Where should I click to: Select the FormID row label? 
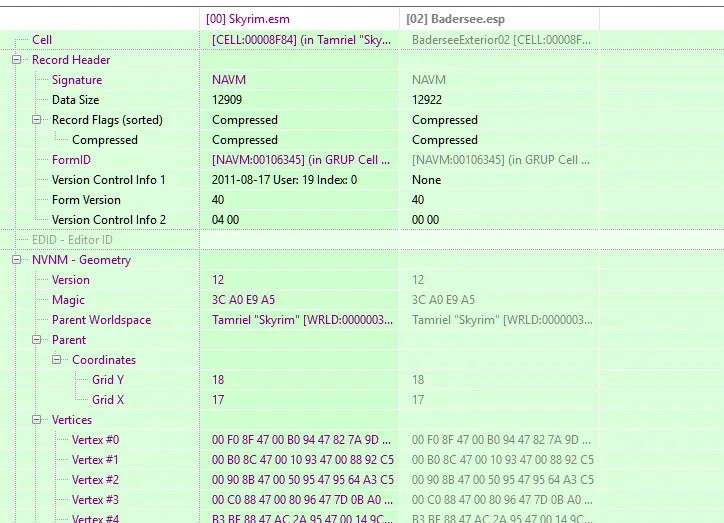[x=71, y=160]
